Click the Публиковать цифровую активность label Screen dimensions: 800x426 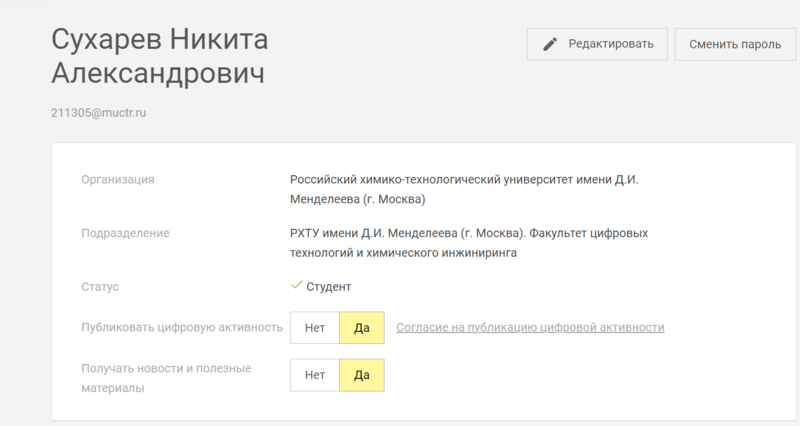181,327
